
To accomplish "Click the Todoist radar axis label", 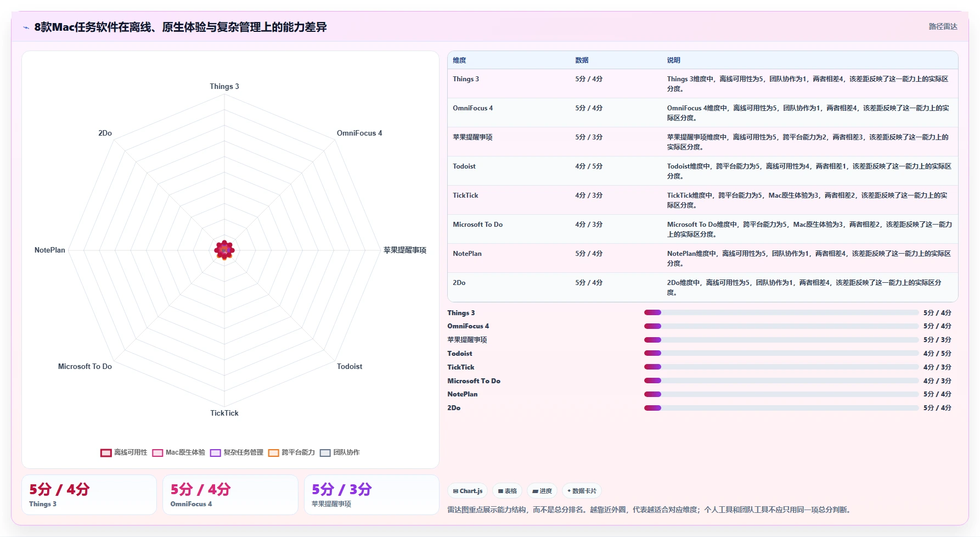I will [x=350, y=366].
